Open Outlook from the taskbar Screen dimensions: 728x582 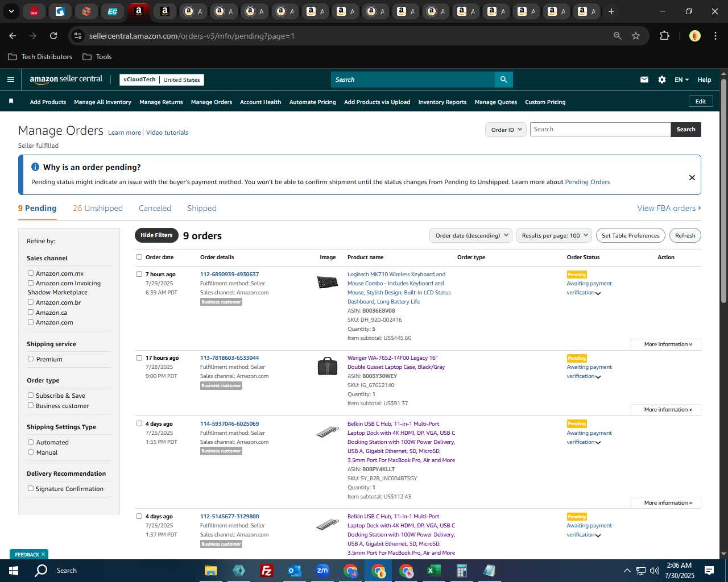point(295,571)
